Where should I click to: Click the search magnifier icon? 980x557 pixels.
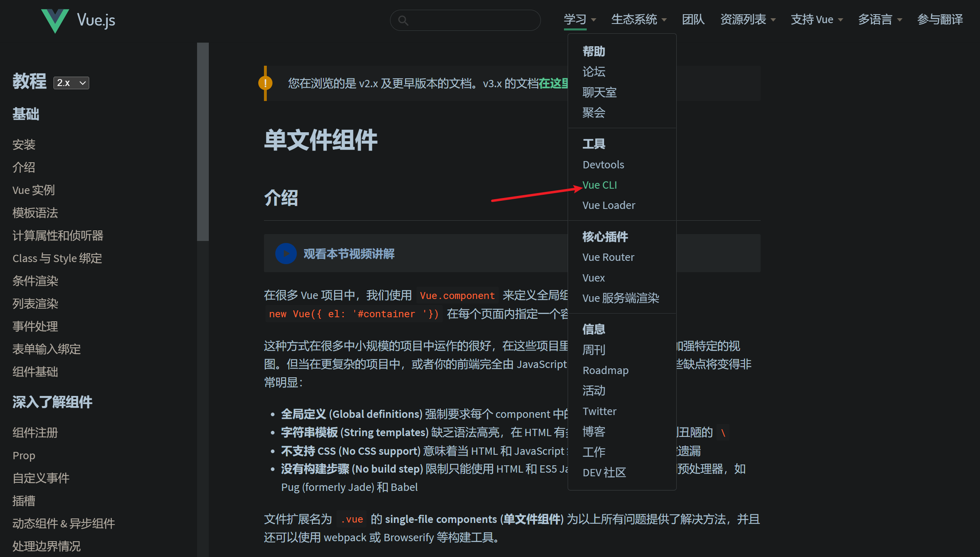point(403,20)
